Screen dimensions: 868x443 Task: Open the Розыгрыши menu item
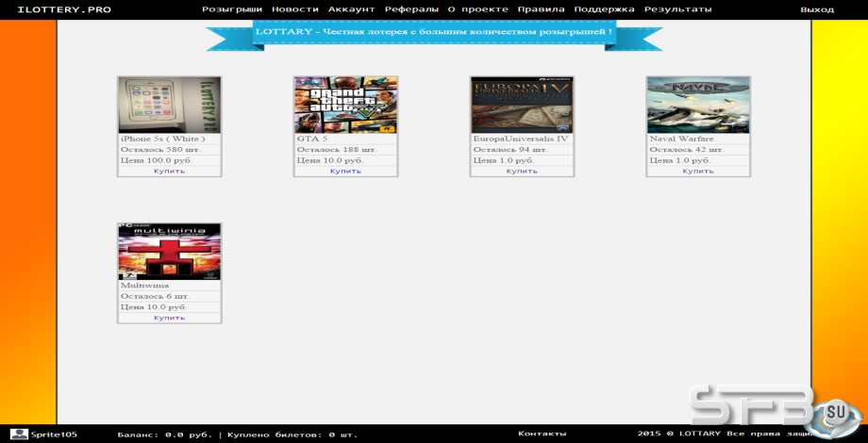(x=232, y=9)
